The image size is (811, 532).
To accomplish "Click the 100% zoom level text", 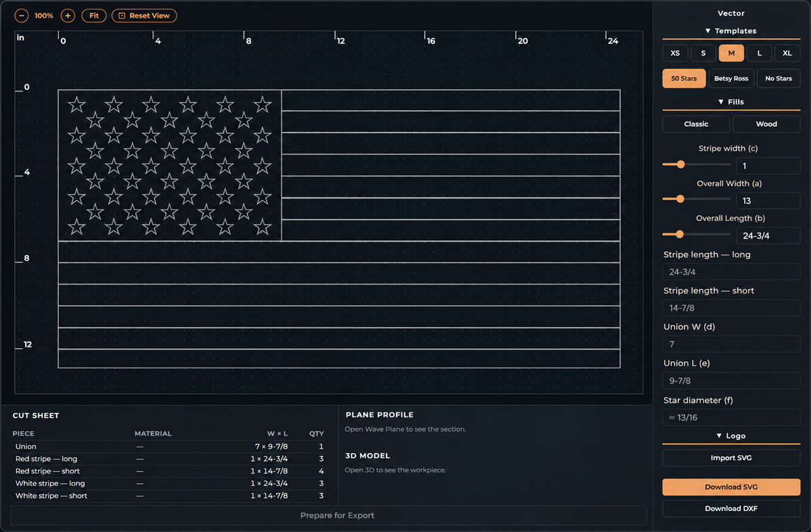I will tap(44, 16).
